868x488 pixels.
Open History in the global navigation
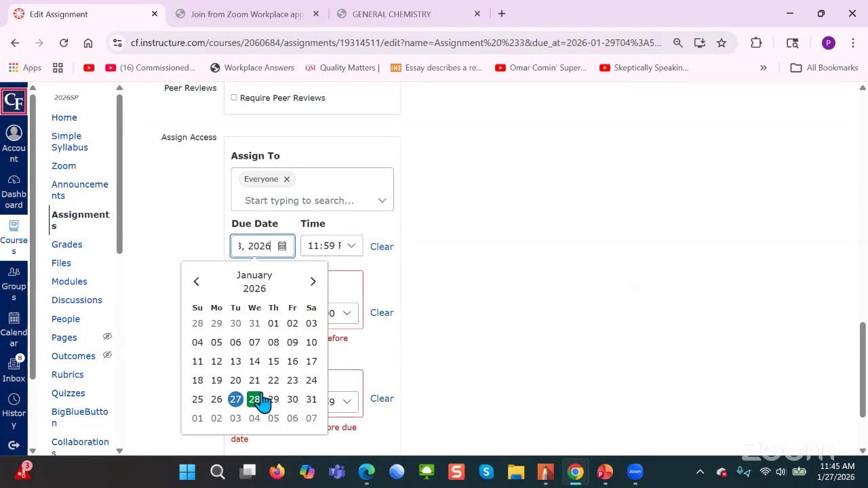coord(14,411)
